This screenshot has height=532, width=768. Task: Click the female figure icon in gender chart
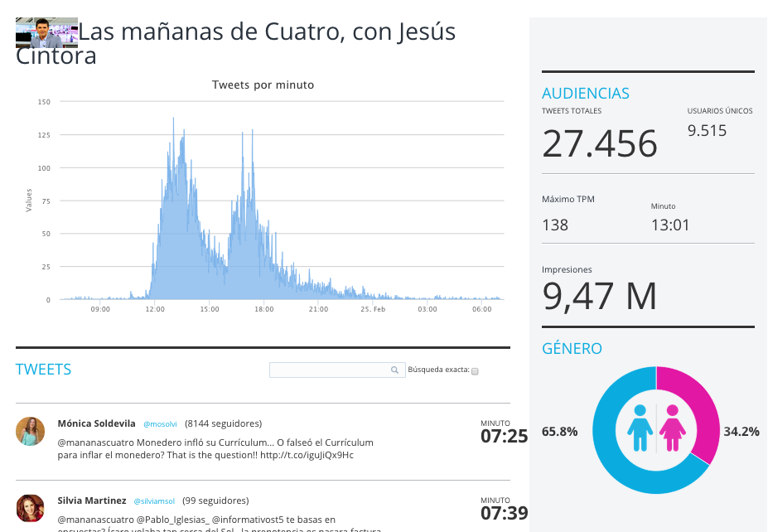point(673,428)
